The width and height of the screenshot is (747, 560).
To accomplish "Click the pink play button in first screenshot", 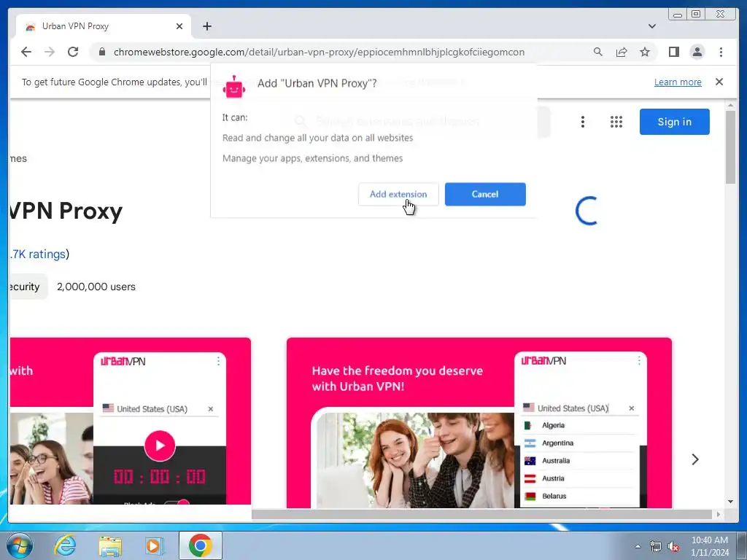I will click(x=160, y=446).
